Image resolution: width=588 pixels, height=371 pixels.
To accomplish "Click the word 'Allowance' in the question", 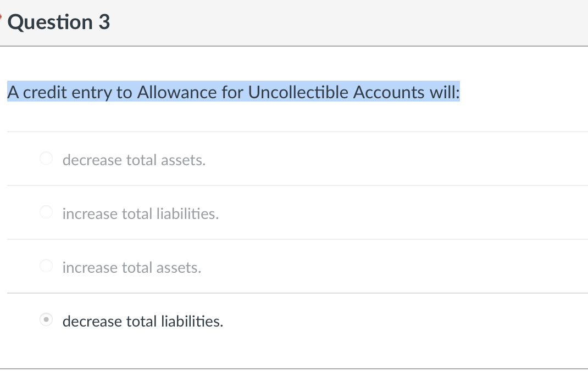I will pos(177,92).
